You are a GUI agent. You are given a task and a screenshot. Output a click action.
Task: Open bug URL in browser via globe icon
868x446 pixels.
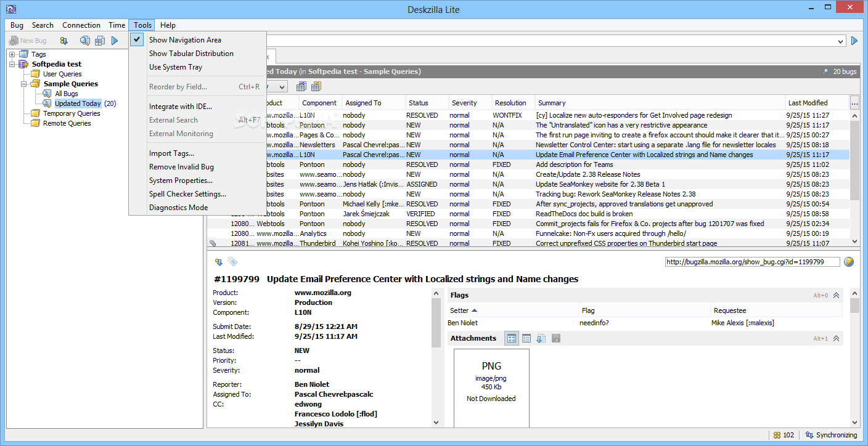click(x=849, y=262)
